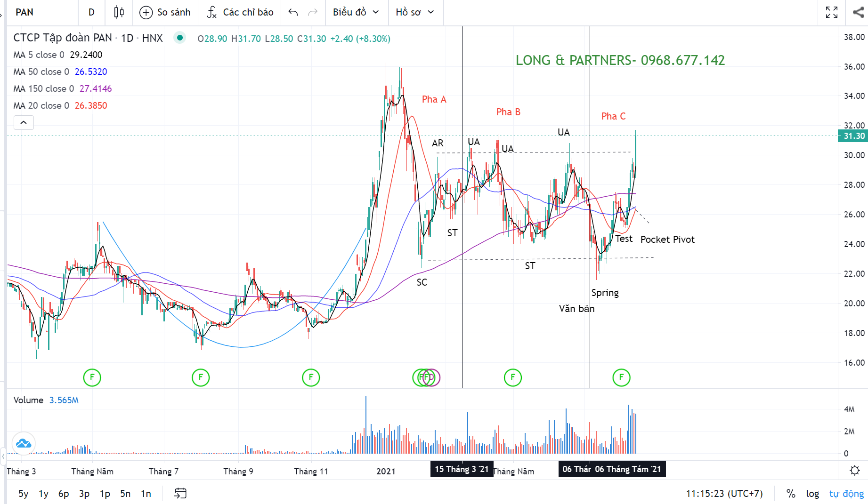
Task: Select the 6p time range
Action: (x=64, y=493)
